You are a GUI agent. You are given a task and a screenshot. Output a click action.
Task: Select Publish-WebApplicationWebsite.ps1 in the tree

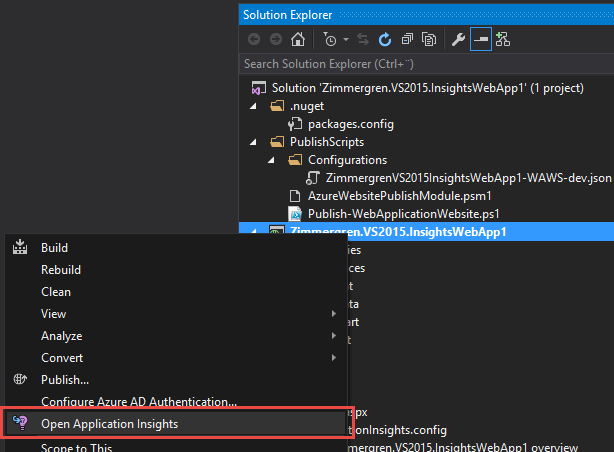[405, 214]
